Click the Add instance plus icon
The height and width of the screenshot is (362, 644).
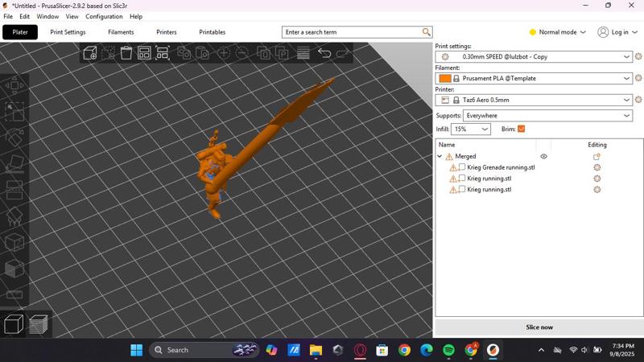(x=224, y=53)
